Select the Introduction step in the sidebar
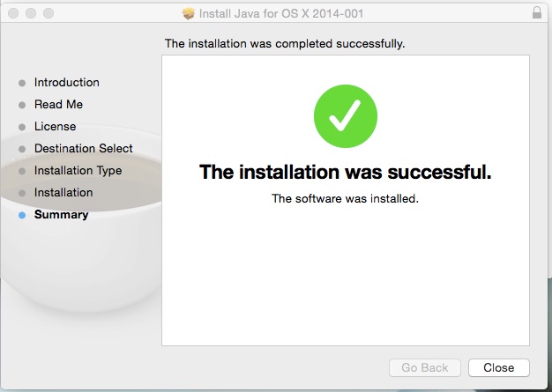This screenshot has height=392, width=552. (66, 82)
